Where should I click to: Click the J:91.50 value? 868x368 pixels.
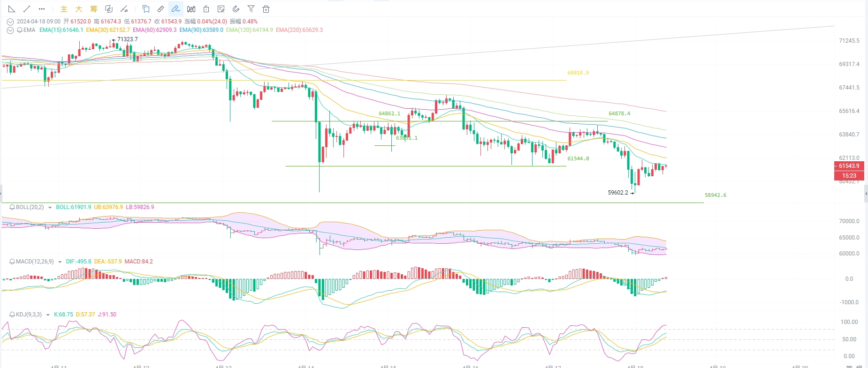[x=107, y=315]
